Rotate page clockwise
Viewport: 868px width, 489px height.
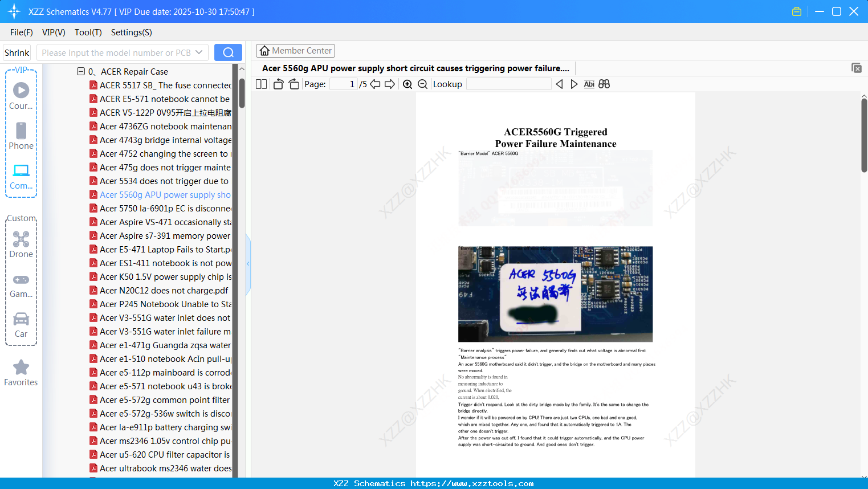click(294, 84)
